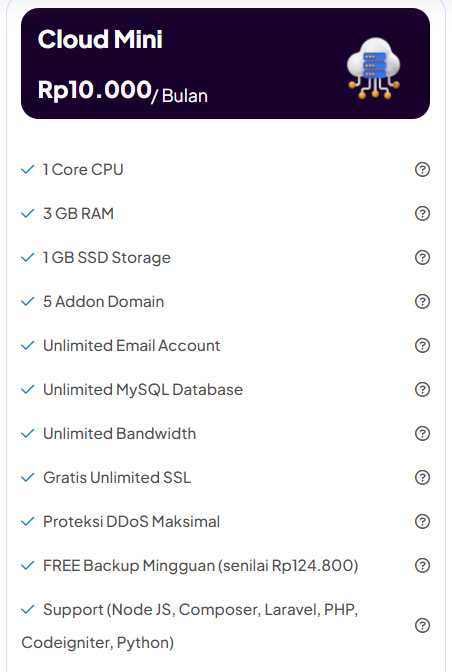Click checkmark beside Gratis Unlimited SSL
The width and height of the screenshot is (452, 672).
click(28, 477)
